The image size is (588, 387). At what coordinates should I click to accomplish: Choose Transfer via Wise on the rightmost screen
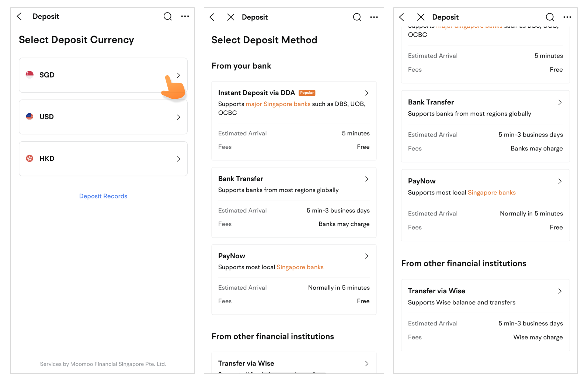tap(436, 291)
